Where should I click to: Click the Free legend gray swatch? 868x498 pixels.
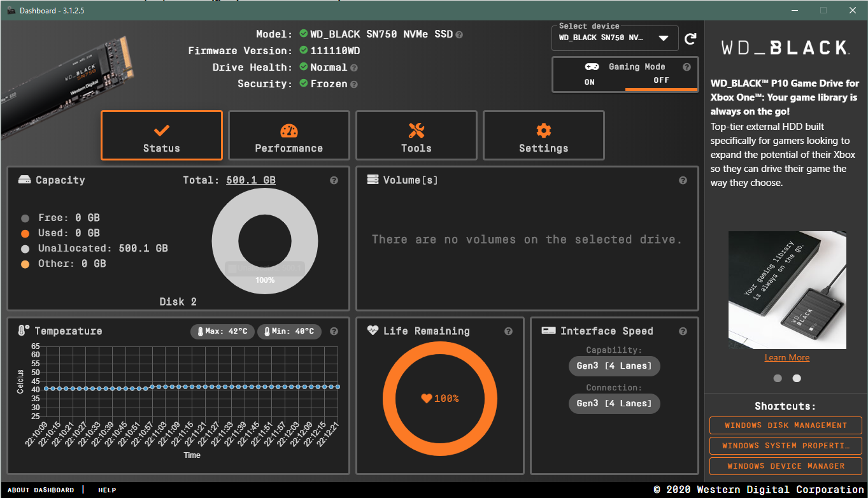[25, 218]
